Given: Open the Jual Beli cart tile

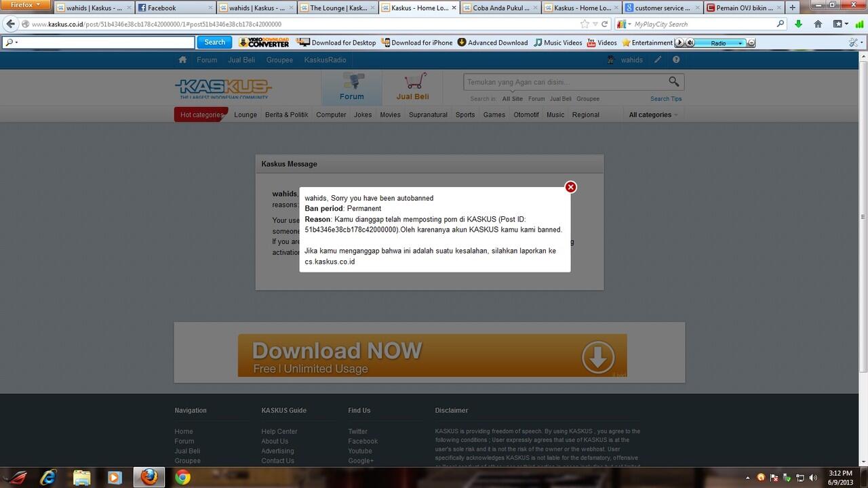Looking at the screenshot, I should pos(412,87).
